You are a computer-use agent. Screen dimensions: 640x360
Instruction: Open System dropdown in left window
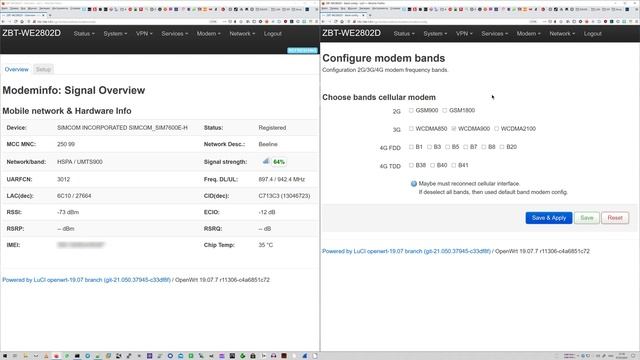point(115,34)
